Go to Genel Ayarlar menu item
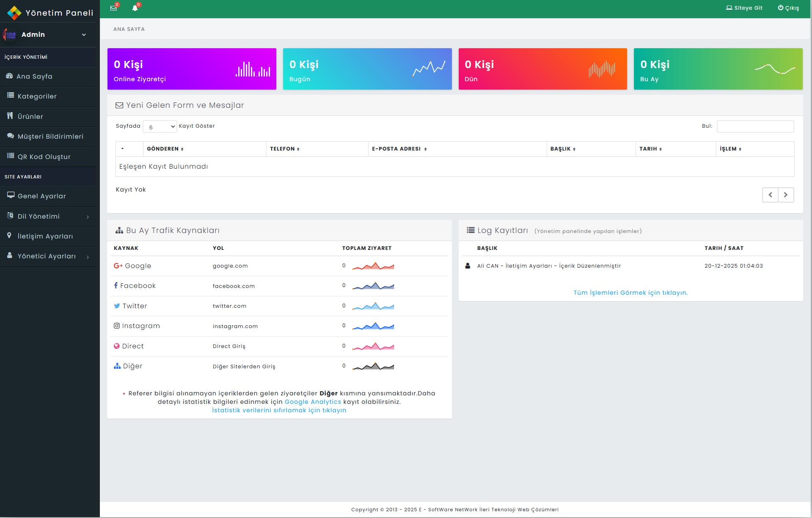Image resolution: width=812 pixels, height=518 pixels. click(41, 196)
